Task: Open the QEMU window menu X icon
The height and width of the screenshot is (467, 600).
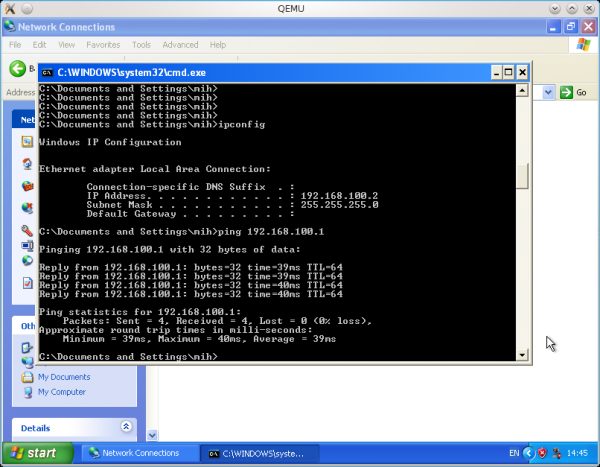Action: tap(10, 8)
